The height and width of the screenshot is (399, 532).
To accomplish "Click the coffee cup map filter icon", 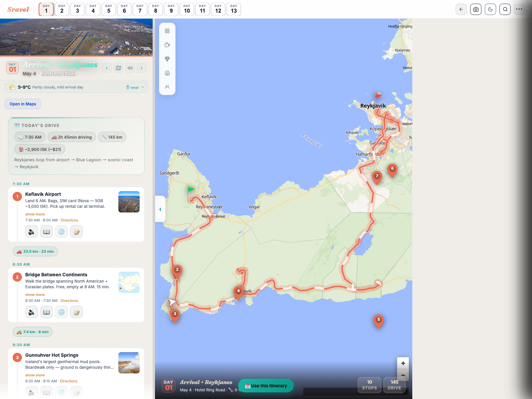I will tap(167, 45).
